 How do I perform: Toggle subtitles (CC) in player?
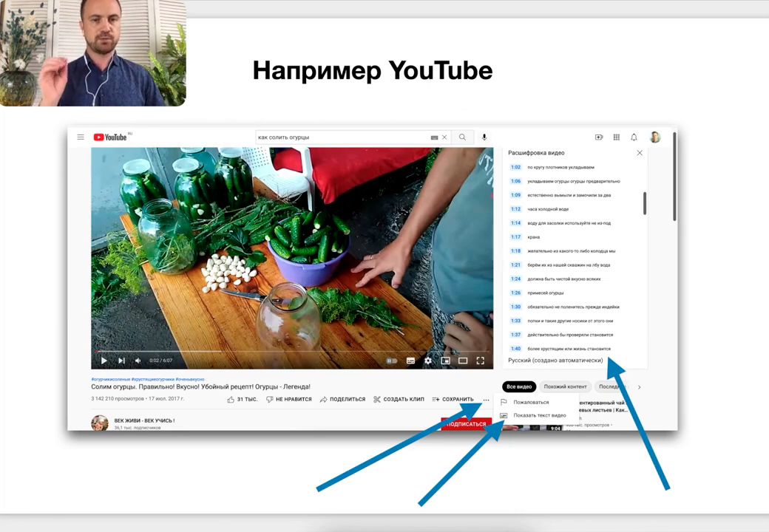410,361
